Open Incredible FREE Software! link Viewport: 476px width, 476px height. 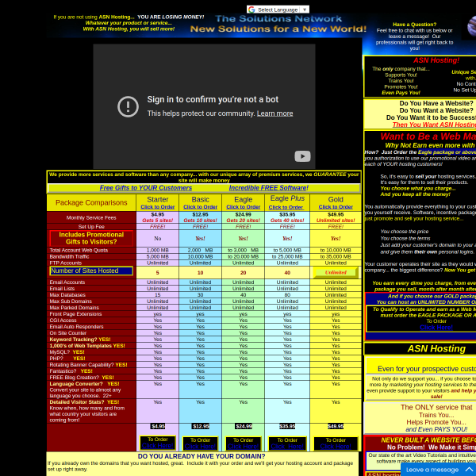(269, 188)
